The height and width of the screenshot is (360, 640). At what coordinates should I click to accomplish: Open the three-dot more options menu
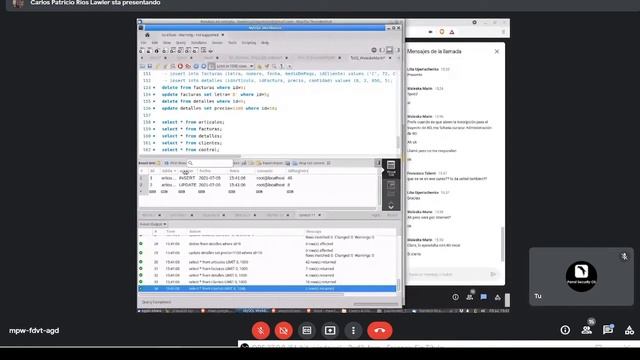tap(353, 330)
